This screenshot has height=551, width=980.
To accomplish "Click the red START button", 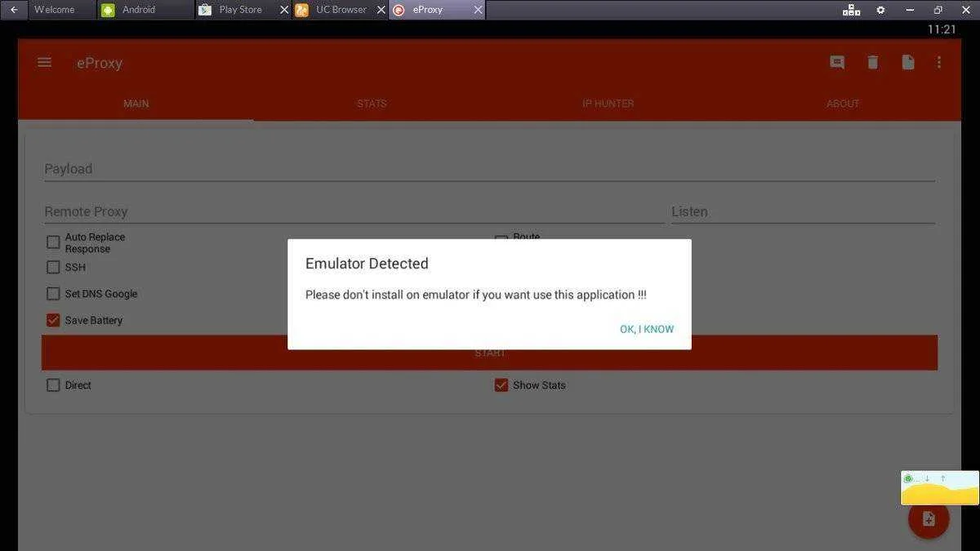I will (x=489, y=353).
